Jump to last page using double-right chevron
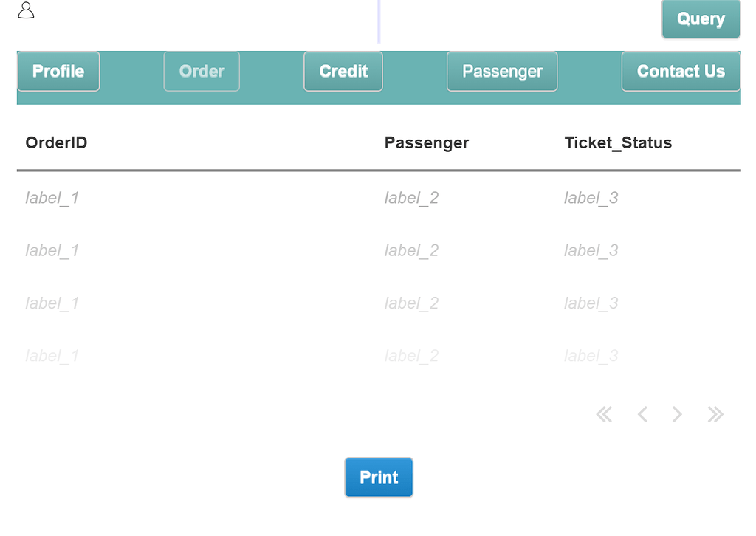Image resolution: width=756 pixels, height=536 pixels. (x=715, y=414)
